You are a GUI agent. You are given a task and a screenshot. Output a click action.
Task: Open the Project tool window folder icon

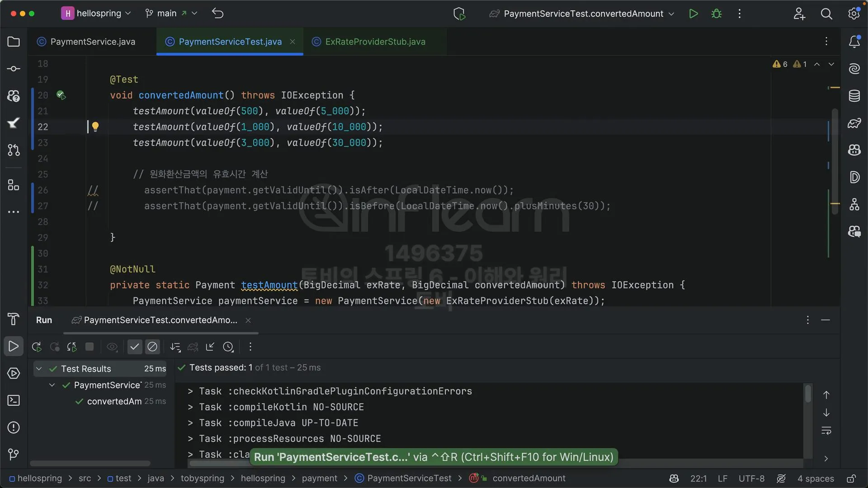click(x=14, y=42)
